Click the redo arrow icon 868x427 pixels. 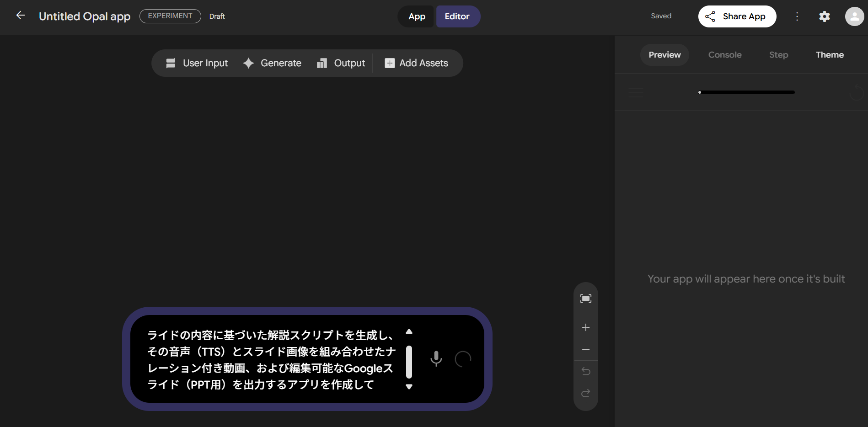585,393
